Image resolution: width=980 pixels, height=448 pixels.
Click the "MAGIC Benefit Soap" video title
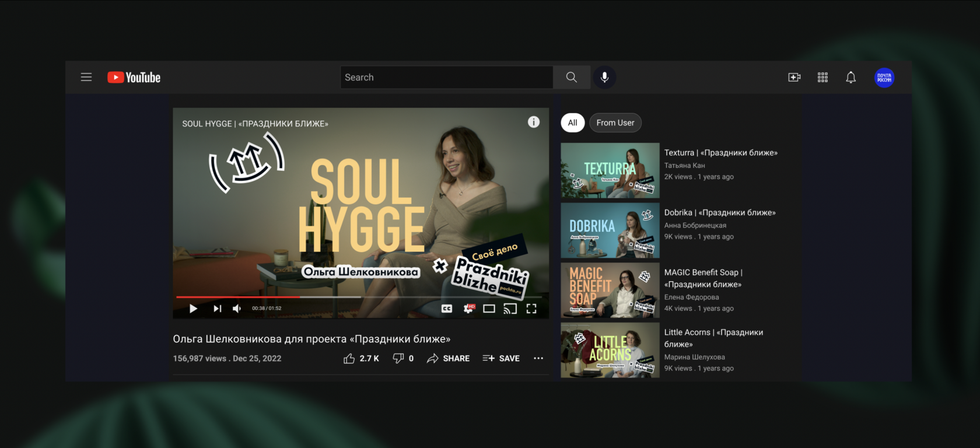[x=703, y=278]
